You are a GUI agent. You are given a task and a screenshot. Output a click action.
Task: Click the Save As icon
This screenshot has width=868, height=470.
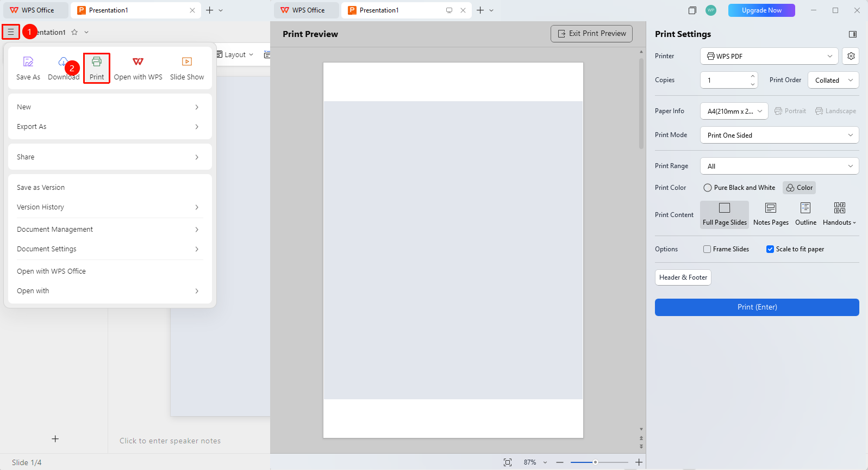tap(28, 68)
